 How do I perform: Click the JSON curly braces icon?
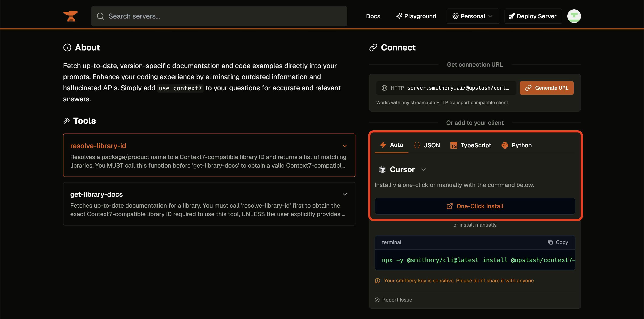click(417, 145)
